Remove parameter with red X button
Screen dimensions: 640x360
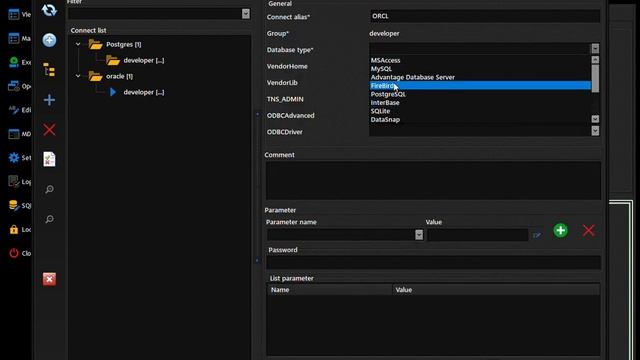coord(588,230)
